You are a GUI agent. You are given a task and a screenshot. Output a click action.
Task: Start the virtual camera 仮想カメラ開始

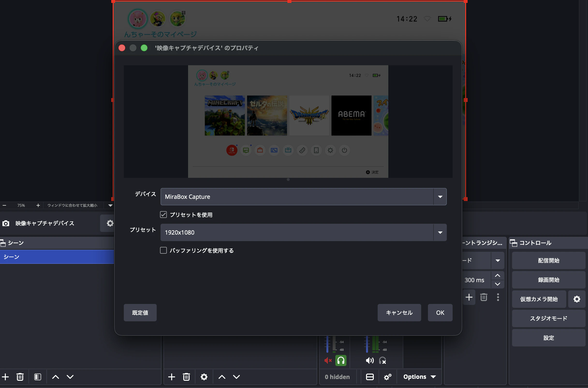click(x=539, y=299)
